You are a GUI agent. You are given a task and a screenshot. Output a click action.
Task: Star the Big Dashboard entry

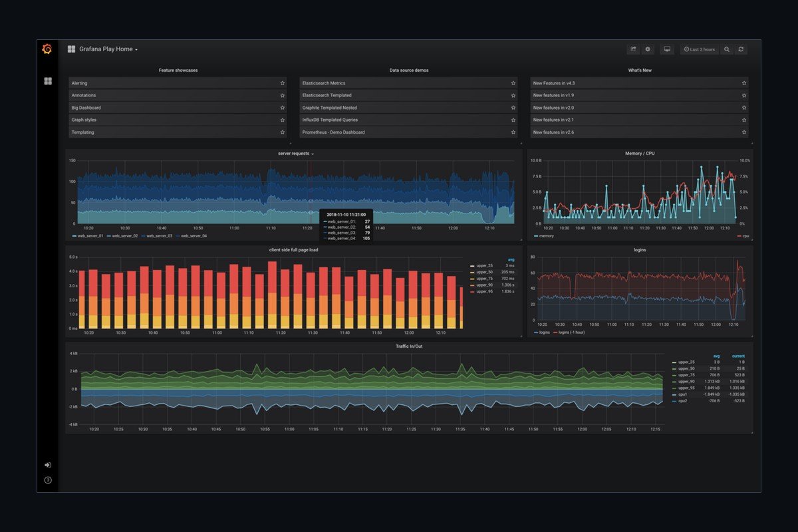pos(282,108)
